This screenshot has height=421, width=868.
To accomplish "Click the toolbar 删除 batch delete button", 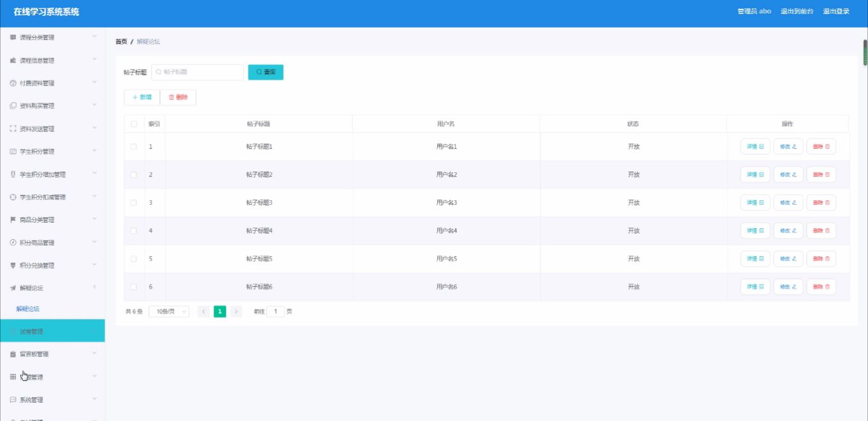I will (x=178, y=98).
